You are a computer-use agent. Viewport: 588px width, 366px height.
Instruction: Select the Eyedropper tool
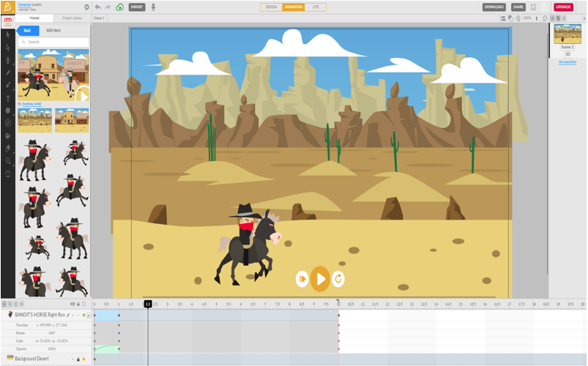point(8,149)
